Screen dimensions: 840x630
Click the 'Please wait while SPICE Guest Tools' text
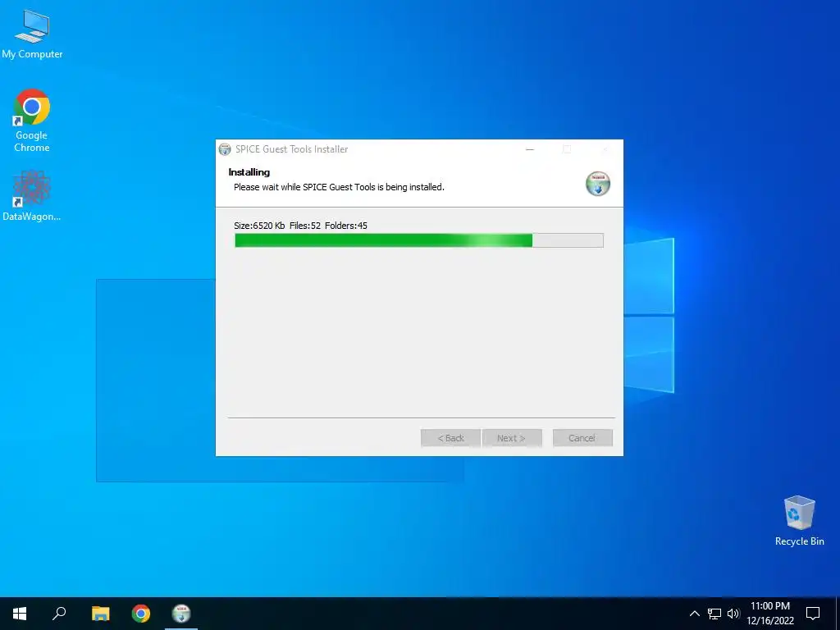304,187
